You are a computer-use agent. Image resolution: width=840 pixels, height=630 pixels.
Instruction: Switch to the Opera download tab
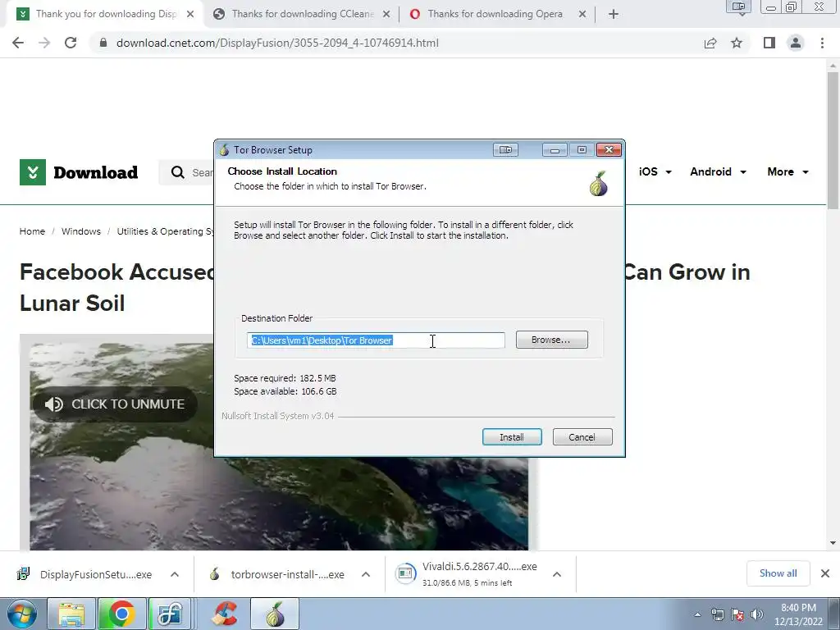[x=495, y=14]
